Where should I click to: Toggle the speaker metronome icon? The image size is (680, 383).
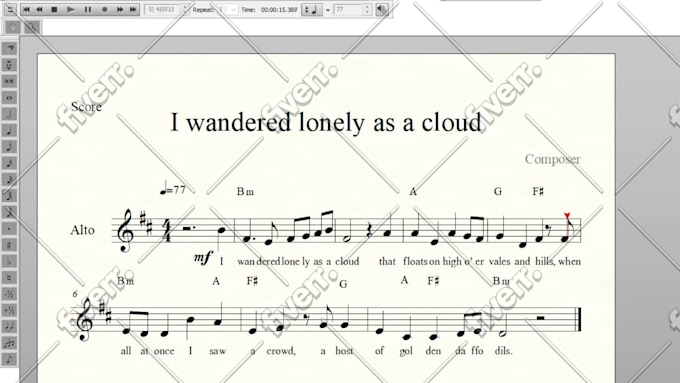[x=382, y=9]
